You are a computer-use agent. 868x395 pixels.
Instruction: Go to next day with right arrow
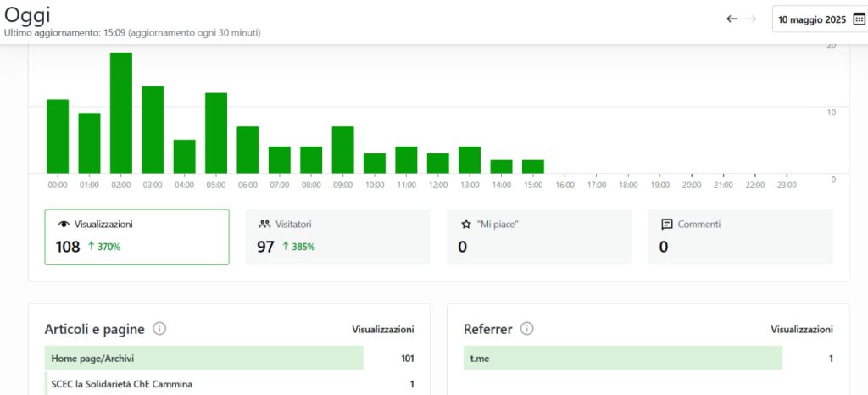[750, 19]
